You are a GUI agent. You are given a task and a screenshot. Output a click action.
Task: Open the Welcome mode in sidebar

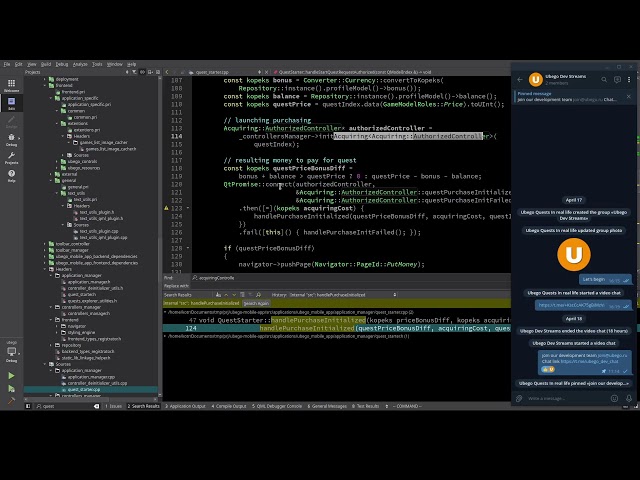11,85
